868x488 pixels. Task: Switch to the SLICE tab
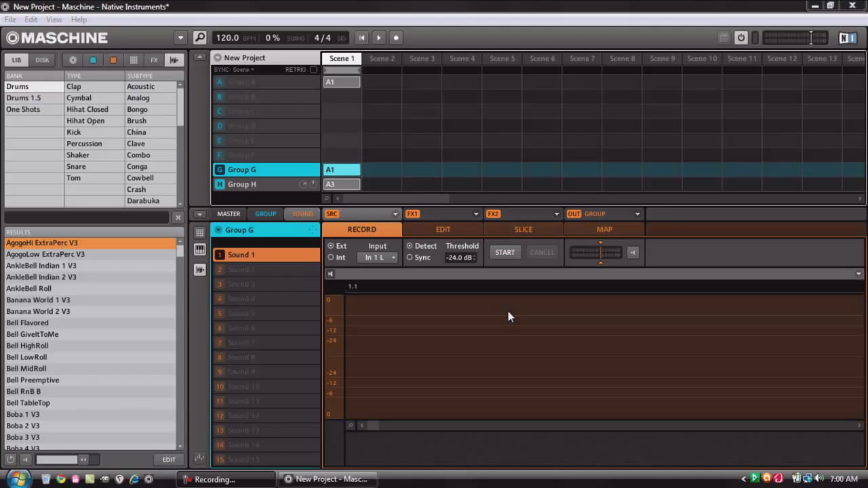click(x=524, y=229)
